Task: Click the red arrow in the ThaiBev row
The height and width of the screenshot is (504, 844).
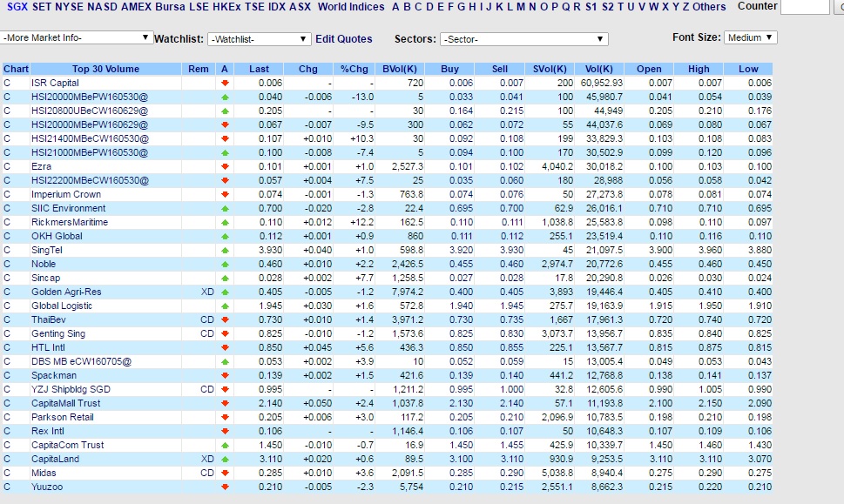Action: pyautogui.click(x=225, y=320)
